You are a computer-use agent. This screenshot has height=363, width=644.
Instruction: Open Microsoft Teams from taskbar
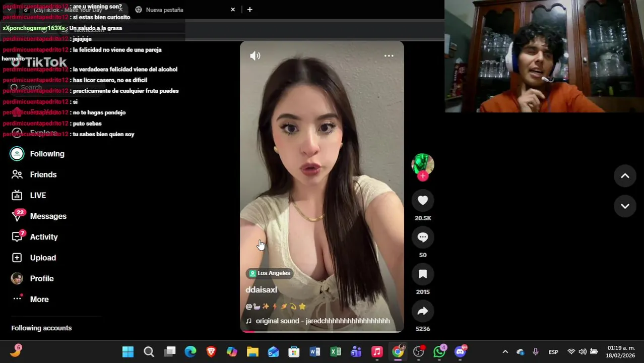356,352
